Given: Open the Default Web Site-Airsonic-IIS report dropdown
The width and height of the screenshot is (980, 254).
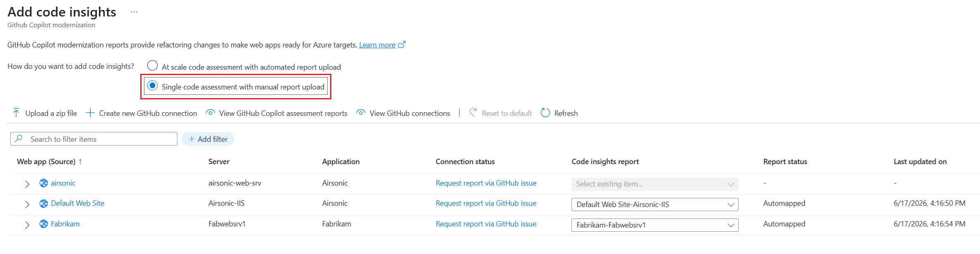Looking at the screenshot, I should click(x=655, y=205).
